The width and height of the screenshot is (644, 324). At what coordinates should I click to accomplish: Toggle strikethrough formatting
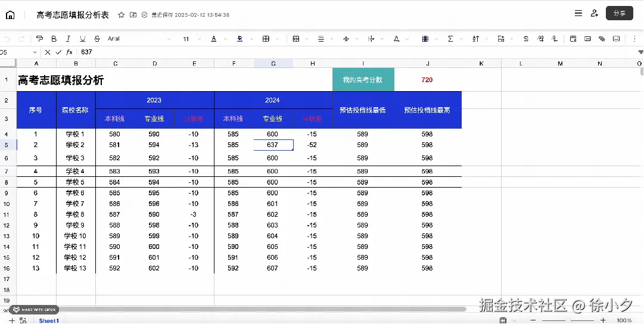(x=97, y=39)
